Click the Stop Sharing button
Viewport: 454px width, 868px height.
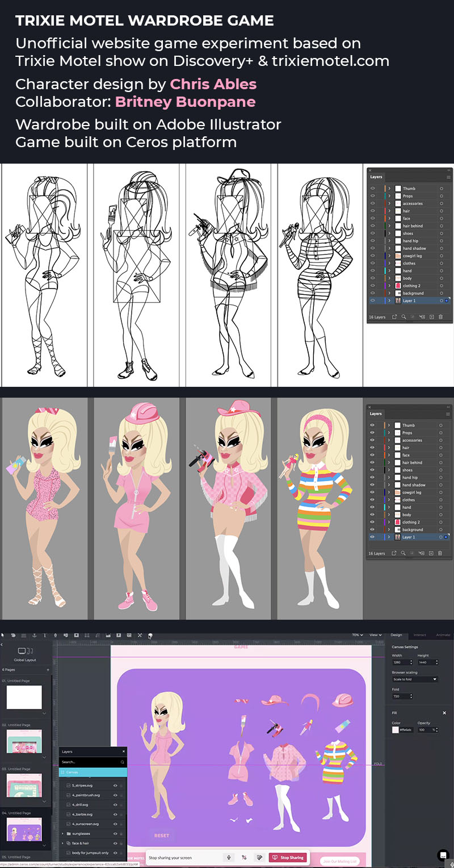(288, 857)
